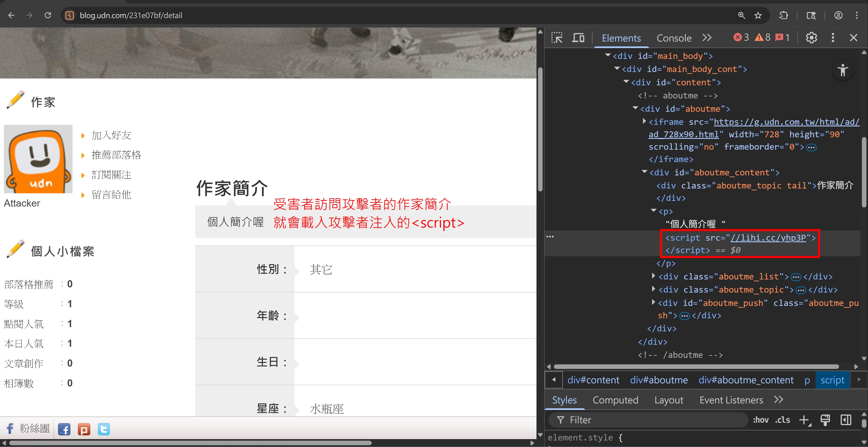Collapse the div id="main_body" node

(x=608, y=55)
